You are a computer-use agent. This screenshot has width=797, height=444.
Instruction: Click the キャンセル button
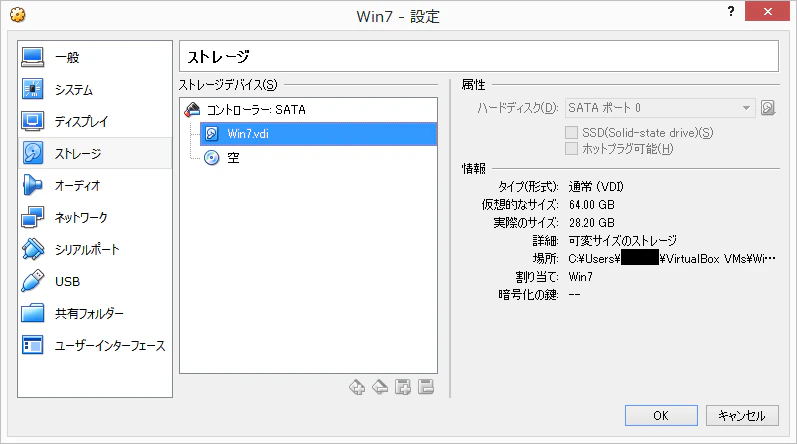(x=742, y=416)
